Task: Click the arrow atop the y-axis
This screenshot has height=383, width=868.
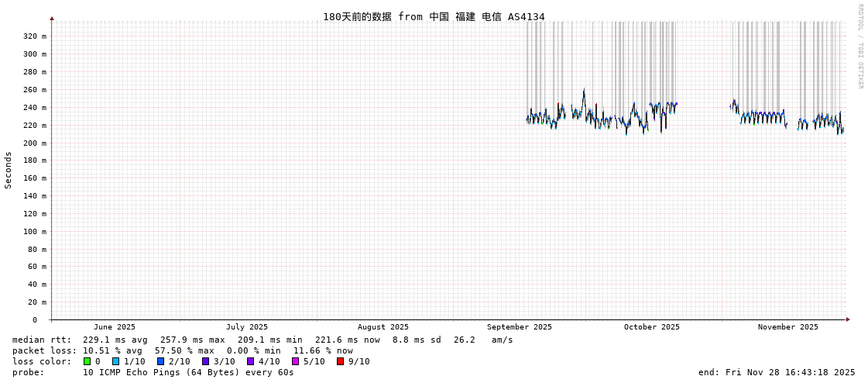Action: click(52, 18)
